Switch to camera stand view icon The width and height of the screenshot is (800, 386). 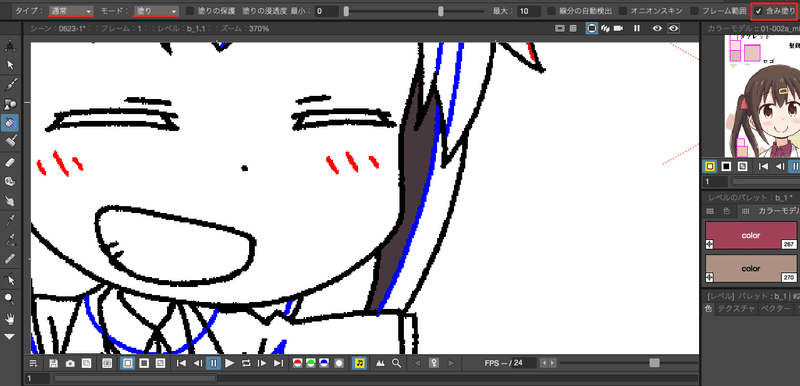(x=592, y=29)
